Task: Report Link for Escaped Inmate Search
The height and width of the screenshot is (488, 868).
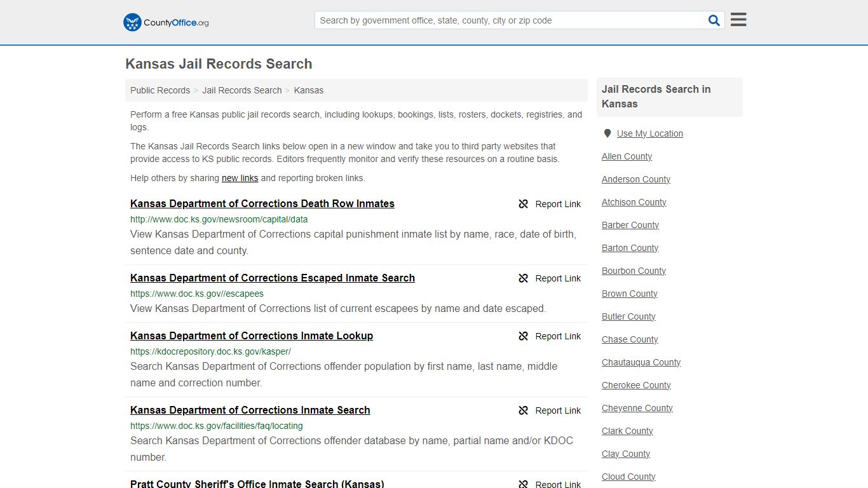Action: pos(558,278)
